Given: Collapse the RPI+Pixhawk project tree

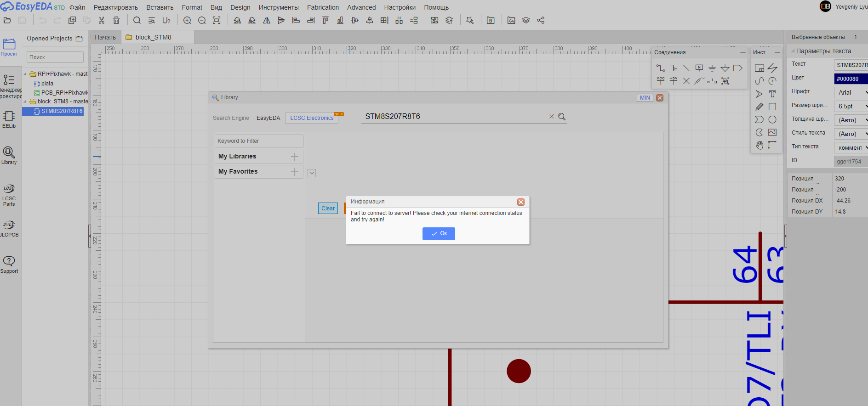Looking at the screenshot, I should 25,74.
